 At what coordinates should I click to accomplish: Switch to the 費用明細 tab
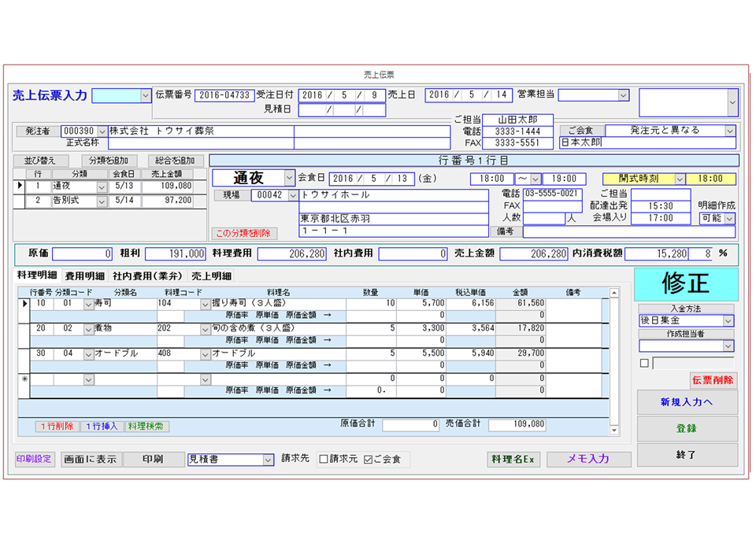pos(84,276)
